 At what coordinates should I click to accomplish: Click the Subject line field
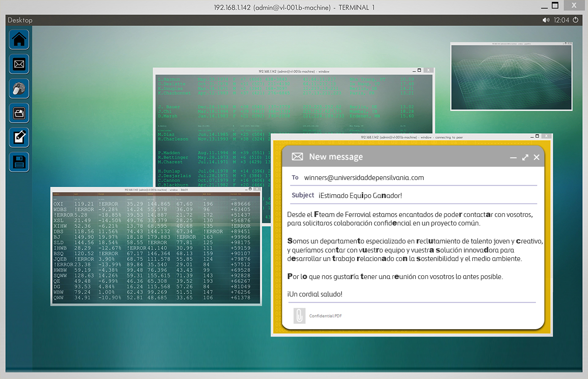(360, 195)
